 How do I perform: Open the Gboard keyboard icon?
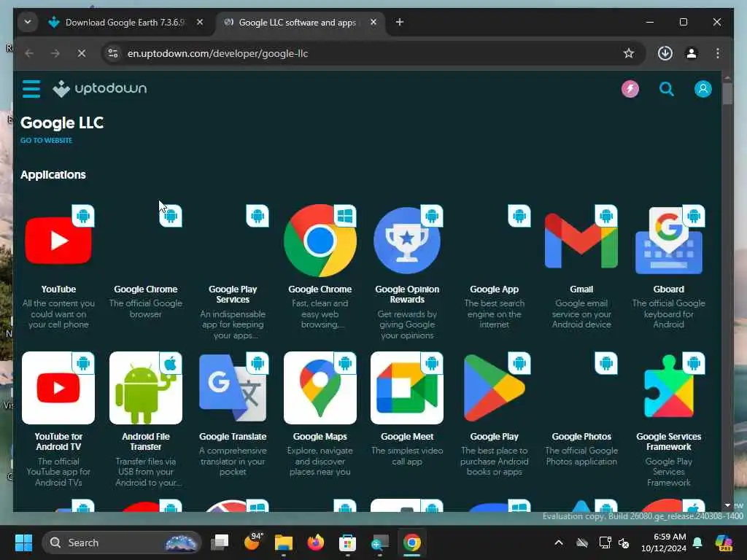coord(668,241)
